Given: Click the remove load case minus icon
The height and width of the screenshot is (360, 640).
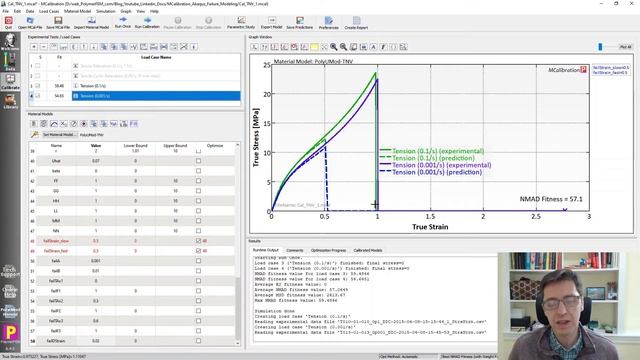Looking at the screenshot, I should click(44, 47).
